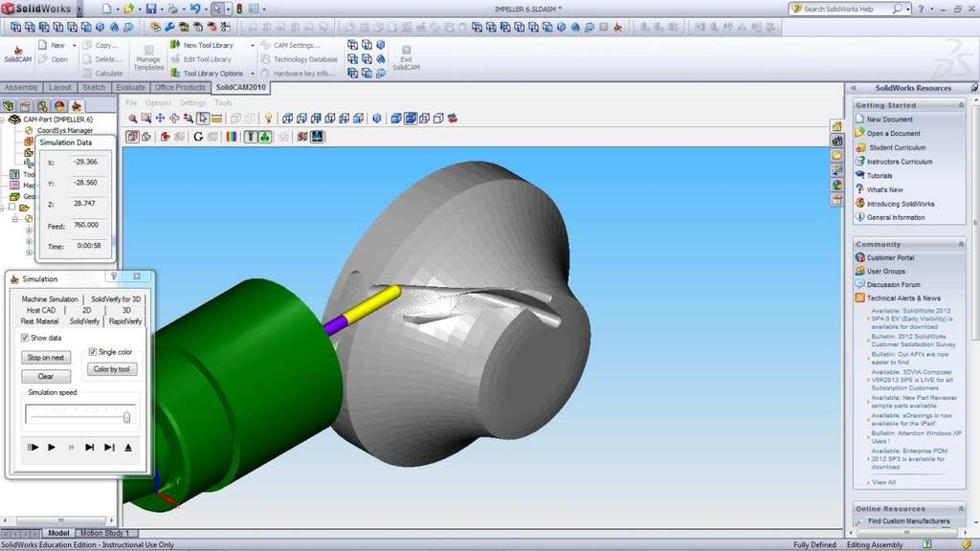Click the Rebuild traffic light icon
980x551 pixels.
pyautogui.click(x=238, y=9)
